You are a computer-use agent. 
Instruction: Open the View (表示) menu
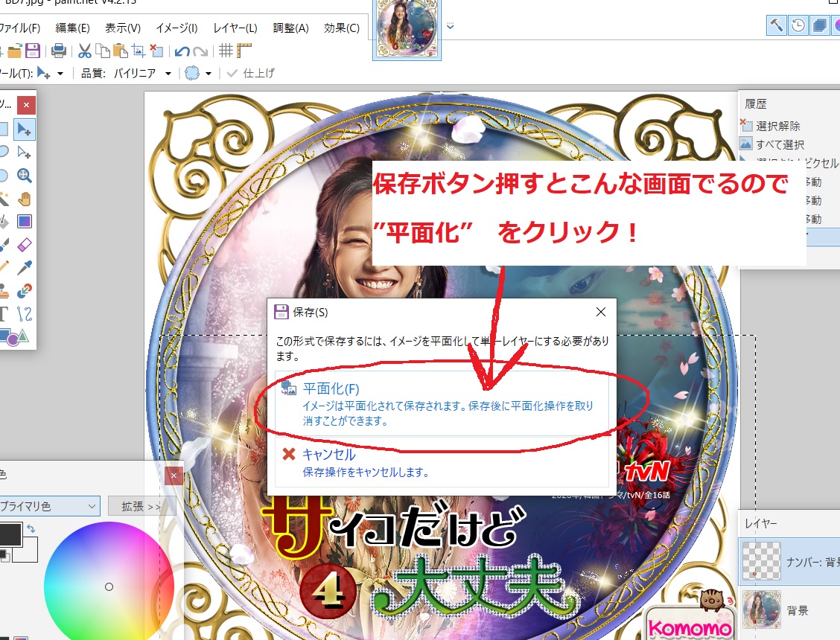(x=123, y=28)
